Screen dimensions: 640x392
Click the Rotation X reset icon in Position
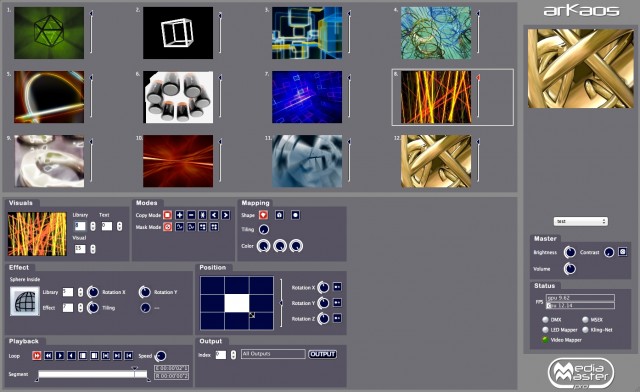pos(337,287)
